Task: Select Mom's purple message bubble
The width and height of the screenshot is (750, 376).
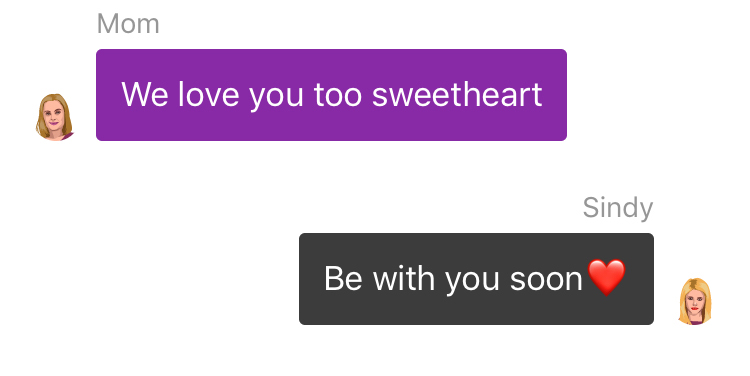Action: tap(331, 95)
